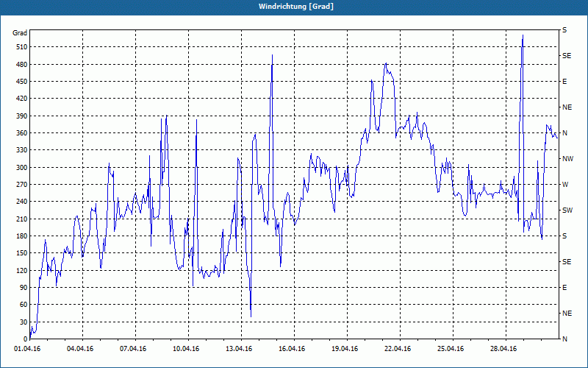Click the date label 28.04.16
This screenshot has height=368, width=588.
(503, 349)
